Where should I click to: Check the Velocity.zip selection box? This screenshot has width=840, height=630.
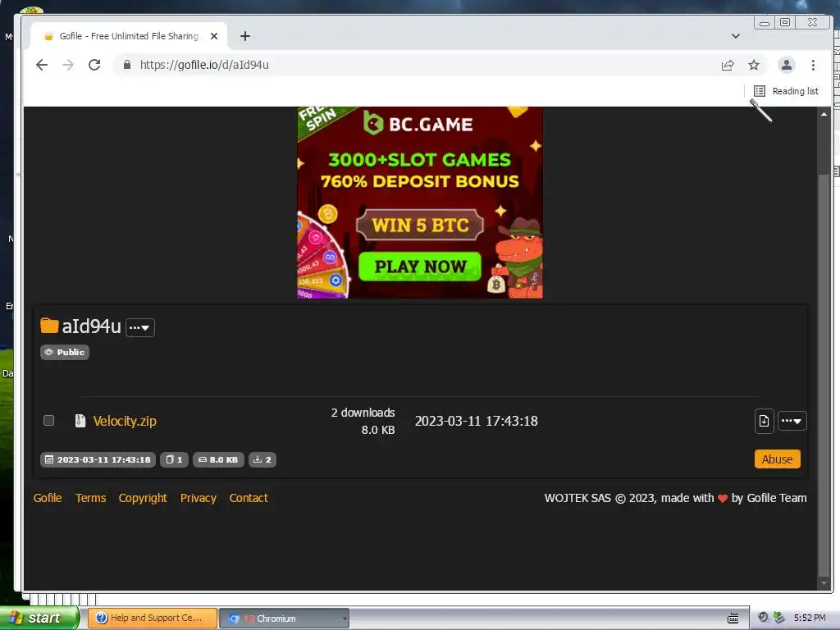pyautogui.click(x=48, y=421)
